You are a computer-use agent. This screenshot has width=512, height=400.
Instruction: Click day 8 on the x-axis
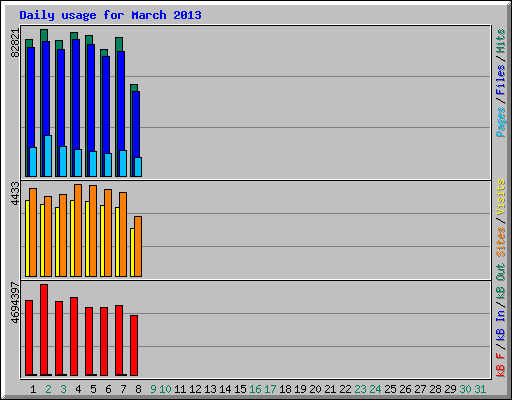[x=138, y=389]
